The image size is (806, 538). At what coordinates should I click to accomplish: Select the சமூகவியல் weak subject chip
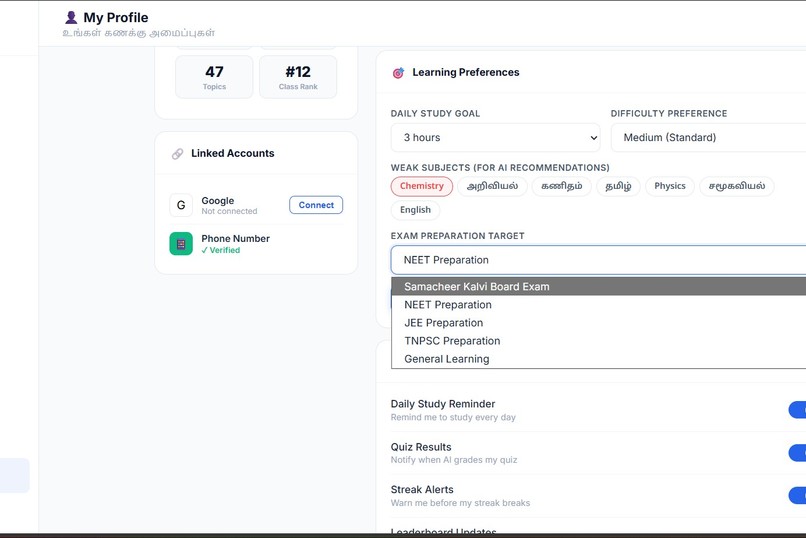737,186
